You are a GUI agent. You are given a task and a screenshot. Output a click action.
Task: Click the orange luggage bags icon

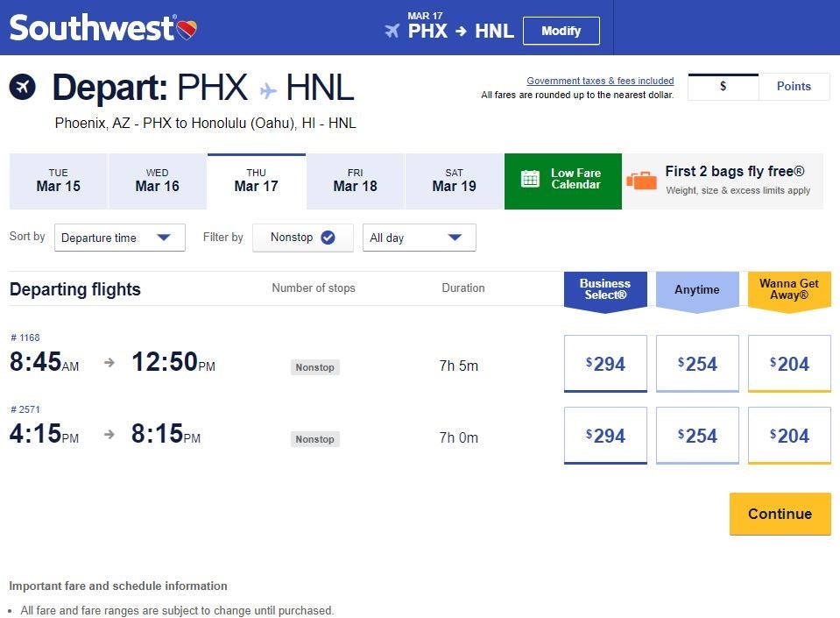pyautogui.click(x=642, y=181)
